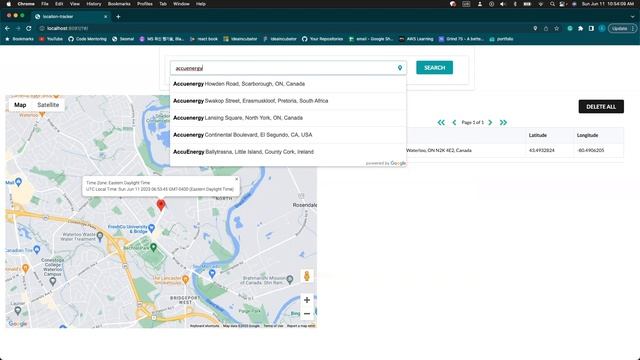640x360 pixels.
Task: Click the SEARCH button
Action: [x=434, y=68]
